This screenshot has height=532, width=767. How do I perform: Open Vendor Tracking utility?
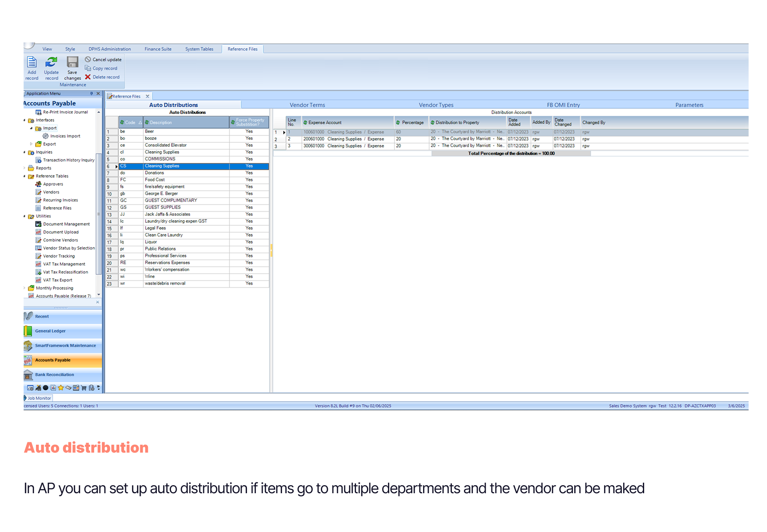point(55,256)
